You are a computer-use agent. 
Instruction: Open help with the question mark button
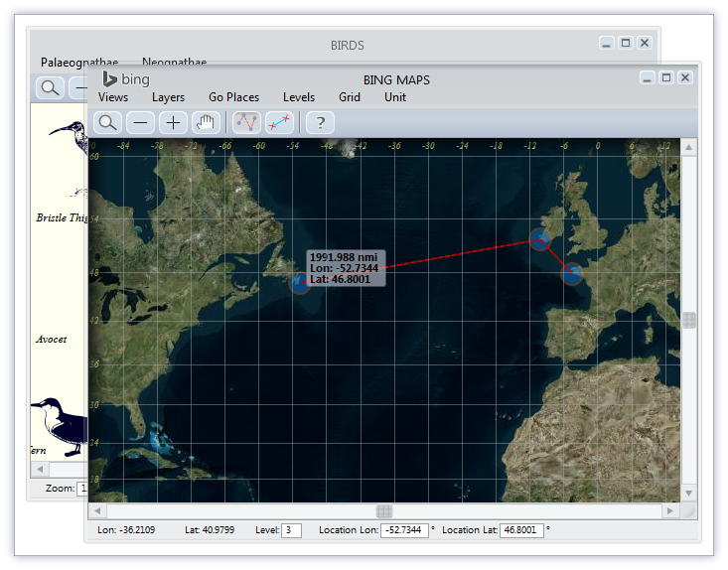[x=320, y=123]
